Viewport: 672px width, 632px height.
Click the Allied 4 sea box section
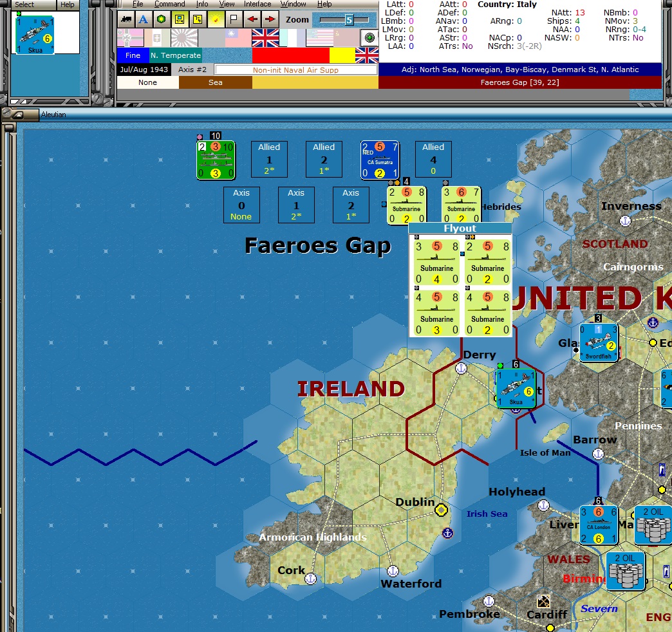coord(433,159)
